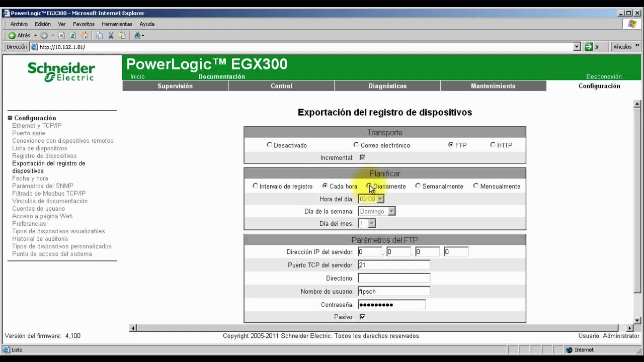The height and width of the screenshot is (362, 644).
Task: Click the page icon in address bar
Action: 34,47
